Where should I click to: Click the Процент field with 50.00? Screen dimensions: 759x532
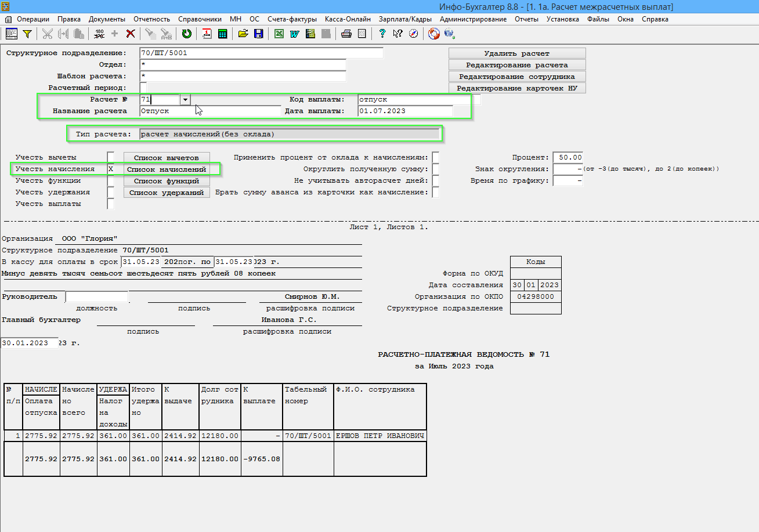coord(568,157)
